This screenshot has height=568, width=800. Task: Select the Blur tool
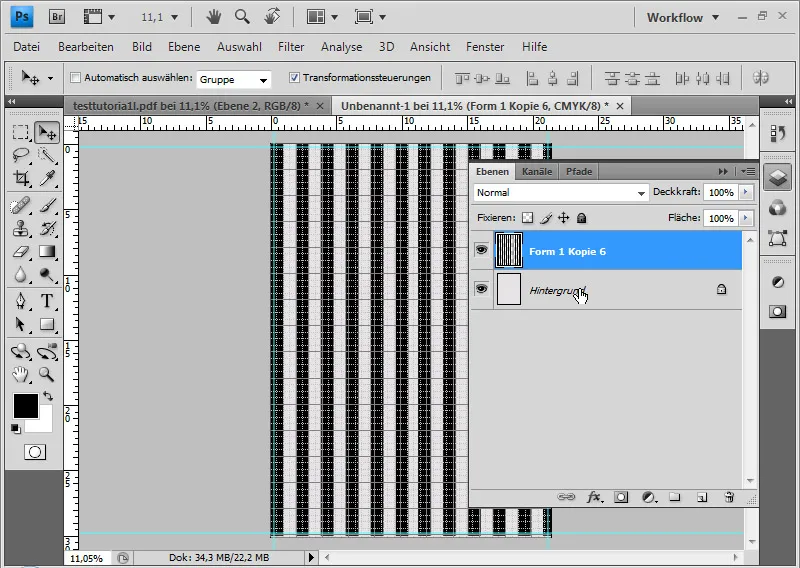coord(20,275)
